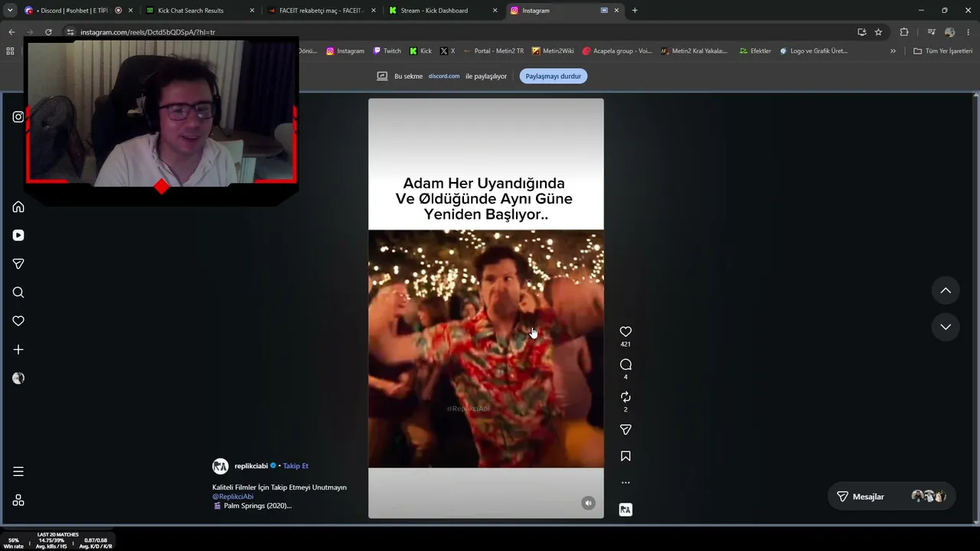Open your profile avatar in sidebar

pos(18,378)
